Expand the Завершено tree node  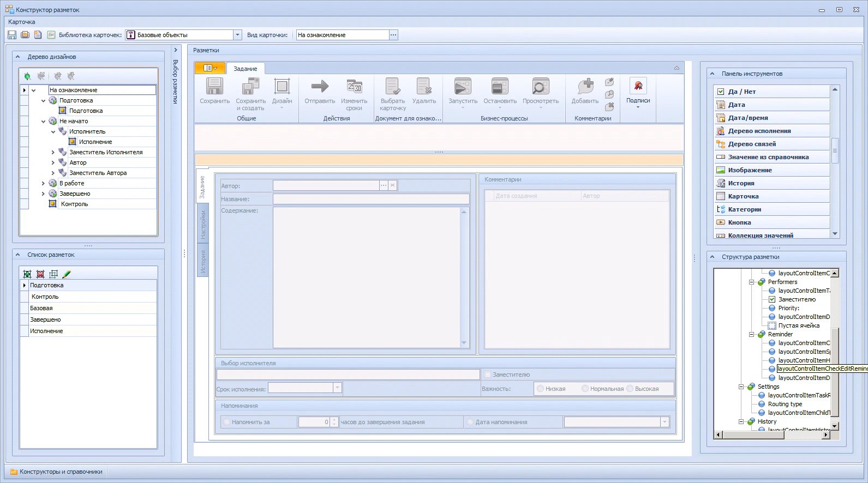[43, 194]
